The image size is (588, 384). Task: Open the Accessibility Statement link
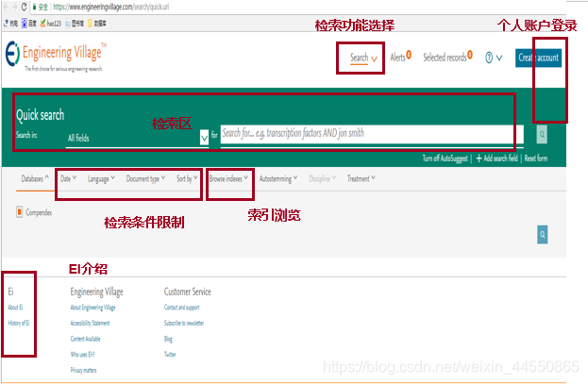[90, 323]
